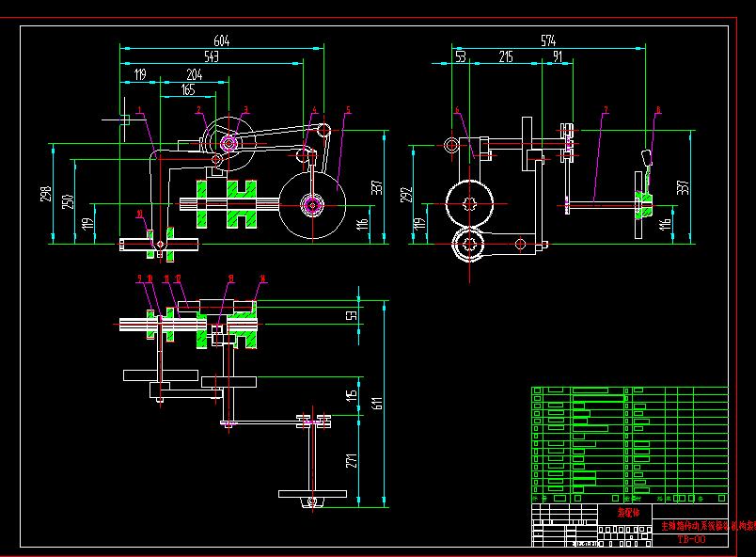
Task: Select the 604 overall width dimension
Action: click(222, 40)
